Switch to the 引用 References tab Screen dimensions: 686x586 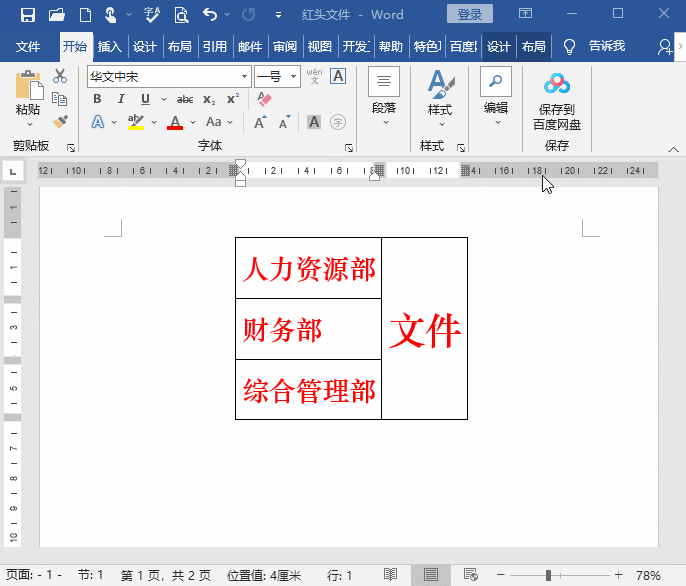(x=215, y=46)
